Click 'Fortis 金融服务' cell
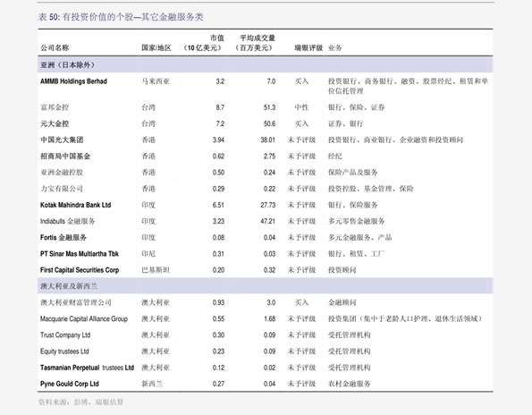Image resolution: width=532 pixels, height=415 pixels. [x=63, y=238]
